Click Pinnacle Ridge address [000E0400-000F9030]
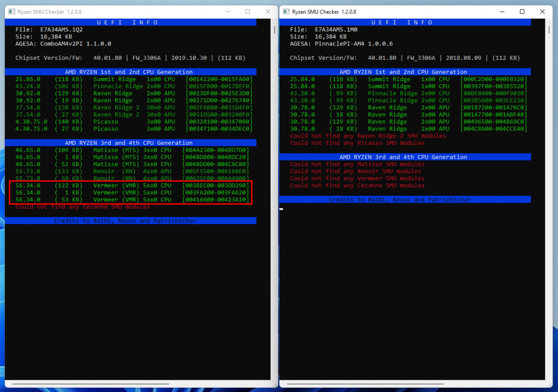The image size is (558, 392). point(494,93)
